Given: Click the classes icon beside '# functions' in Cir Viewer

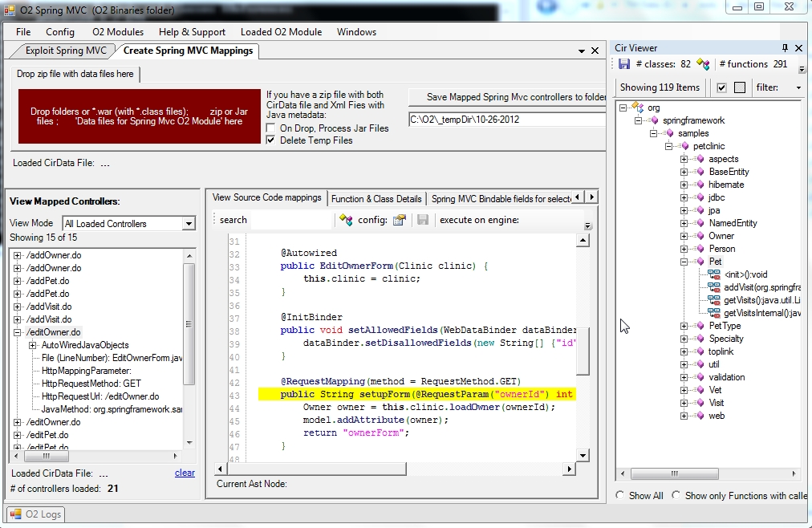Looking at the screenshot, I should tap(703, 64).
